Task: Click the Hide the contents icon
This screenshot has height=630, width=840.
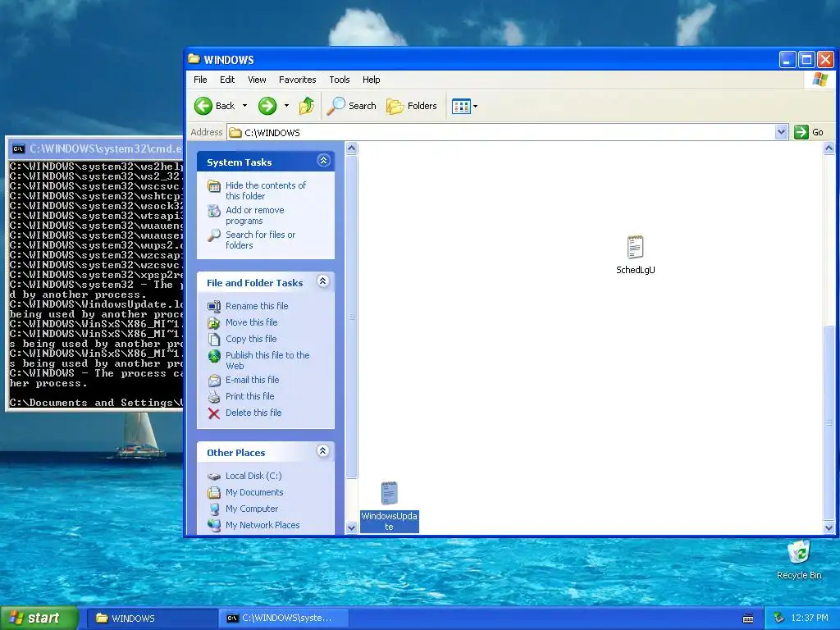Action: [214, 186]
